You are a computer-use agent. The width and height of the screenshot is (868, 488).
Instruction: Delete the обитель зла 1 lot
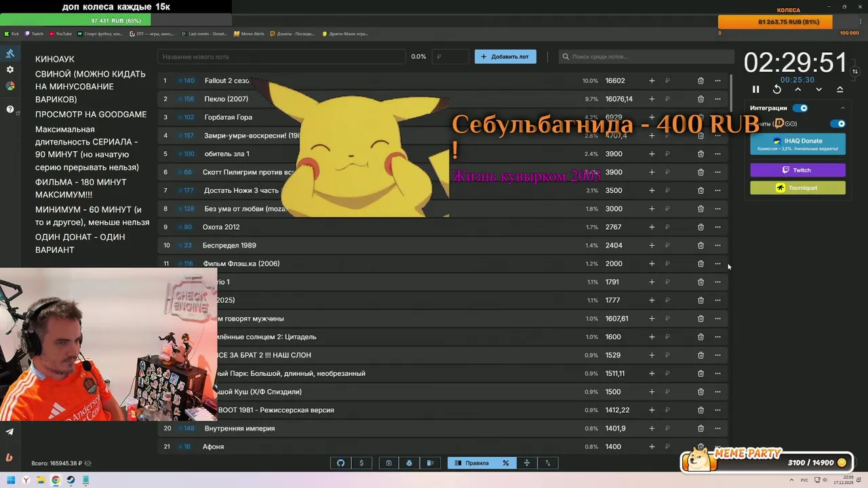pos(701,154)
